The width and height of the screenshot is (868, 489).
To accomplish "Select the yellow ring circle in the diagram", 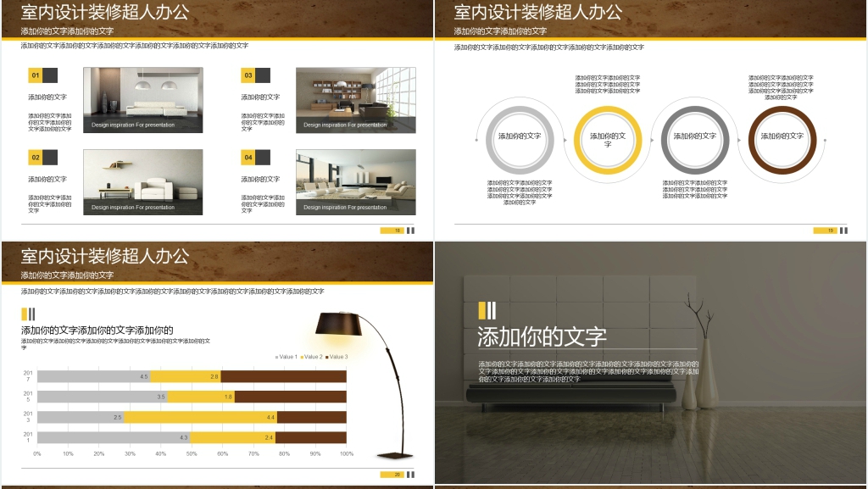I will coord(608,140).
